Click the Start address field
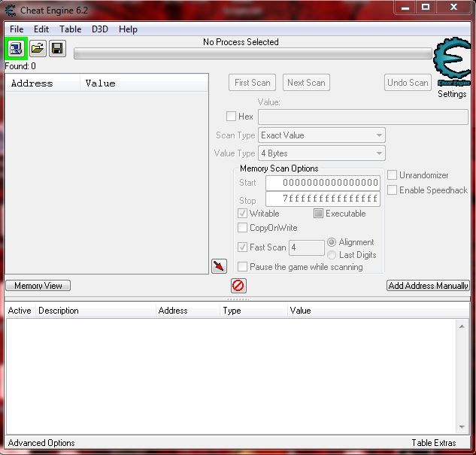 point(323,183)
